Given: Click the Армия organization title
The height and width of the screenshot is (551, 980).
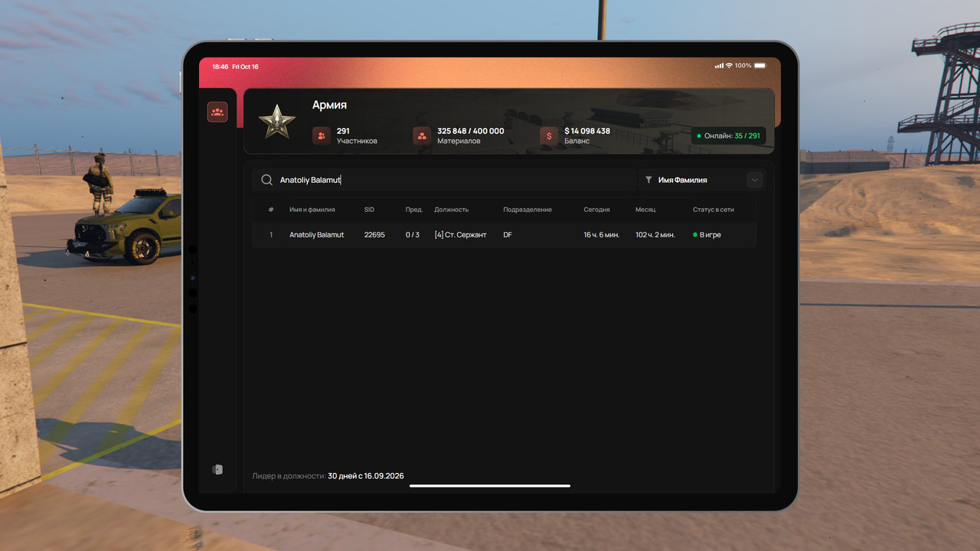Looking at the screenshot, I should (329, 105).
